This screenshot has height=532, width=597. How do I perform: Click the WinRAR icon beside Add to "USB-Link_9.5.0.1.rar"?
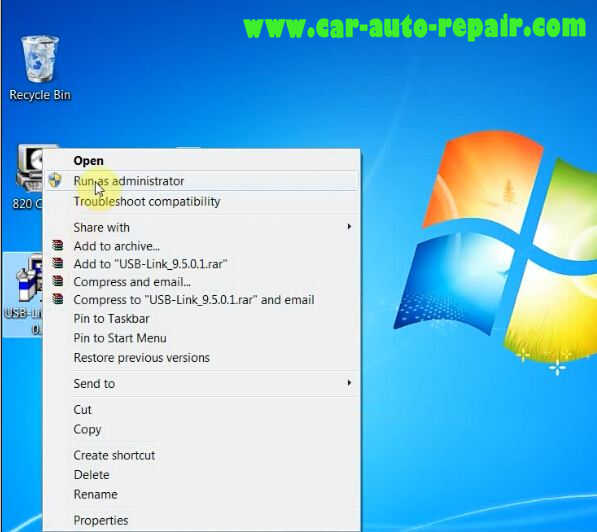(x=57, y=264)
